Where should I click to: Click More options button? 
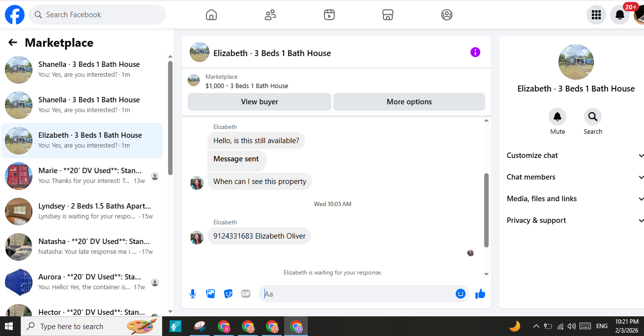409,102
